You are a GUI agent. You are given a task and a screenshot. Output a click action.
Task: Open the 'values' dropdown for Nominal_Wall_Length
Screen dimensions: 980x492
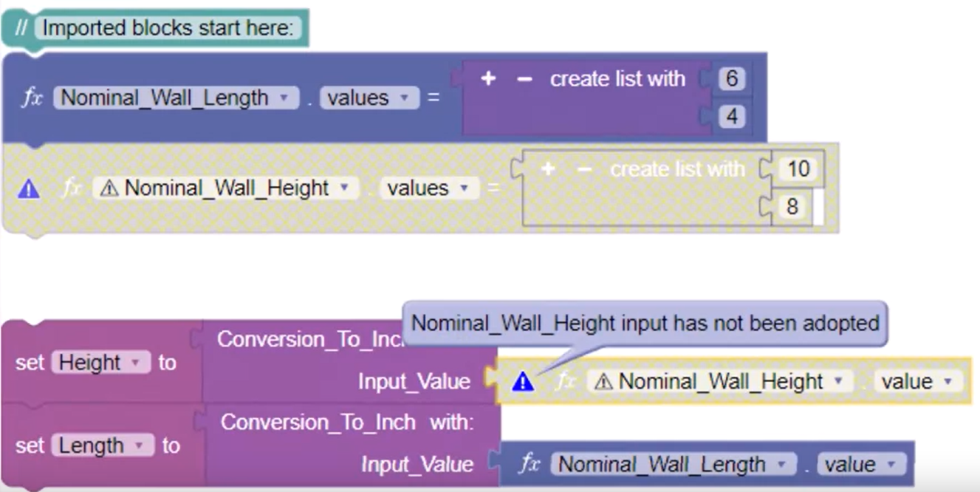coord(369,98)
